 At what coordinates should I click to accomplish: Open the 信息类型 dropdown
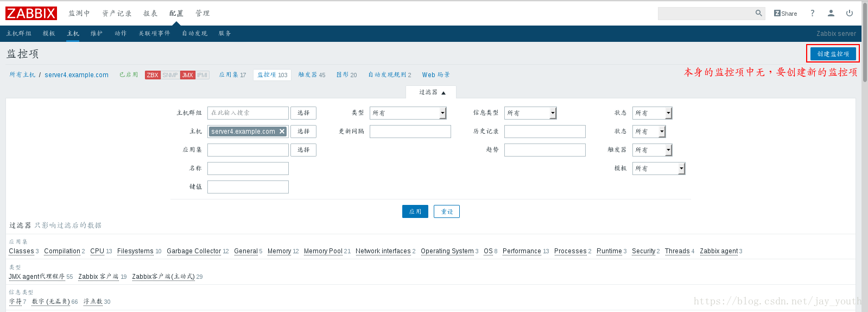click(x=530, y=113)
